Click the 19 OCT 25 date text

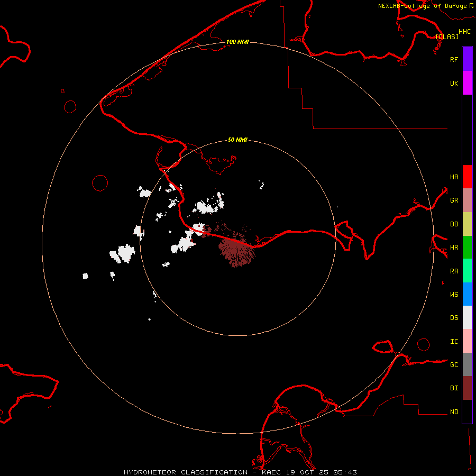coord(307,472)
